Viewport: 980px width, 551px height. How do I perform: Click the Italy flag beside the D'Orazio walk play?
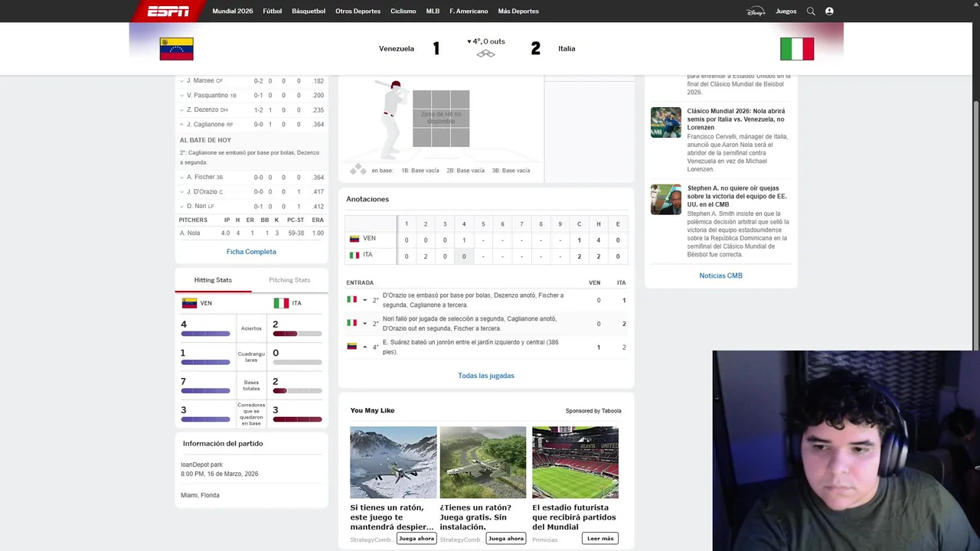[x=352, y=300]
